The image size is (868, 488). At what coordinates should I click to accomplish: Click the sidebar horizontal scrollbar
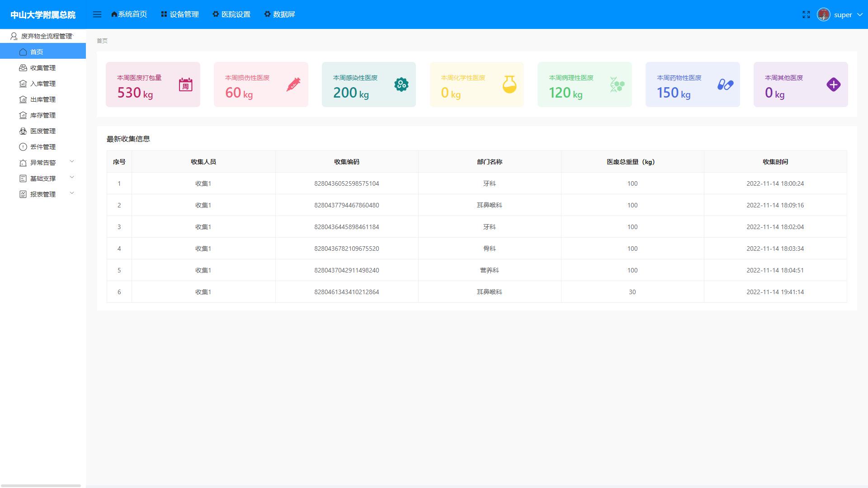[41, 486]
